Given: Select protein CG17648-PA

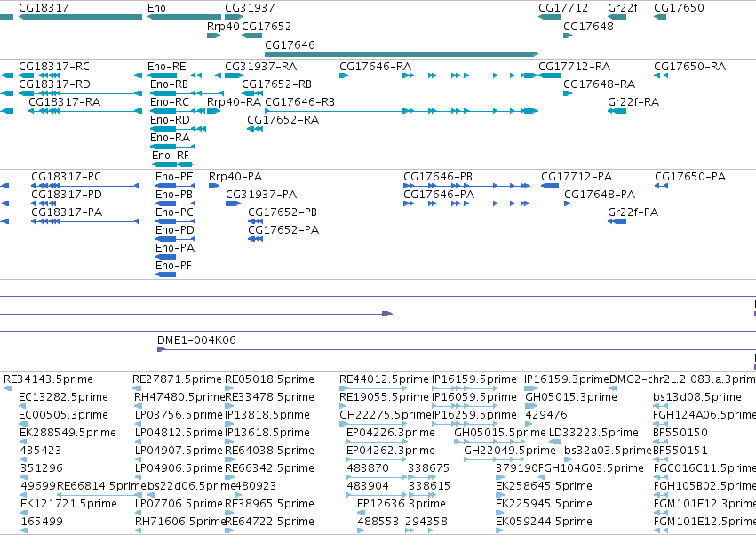Looking at the screenshot, I should pos(600,195).
